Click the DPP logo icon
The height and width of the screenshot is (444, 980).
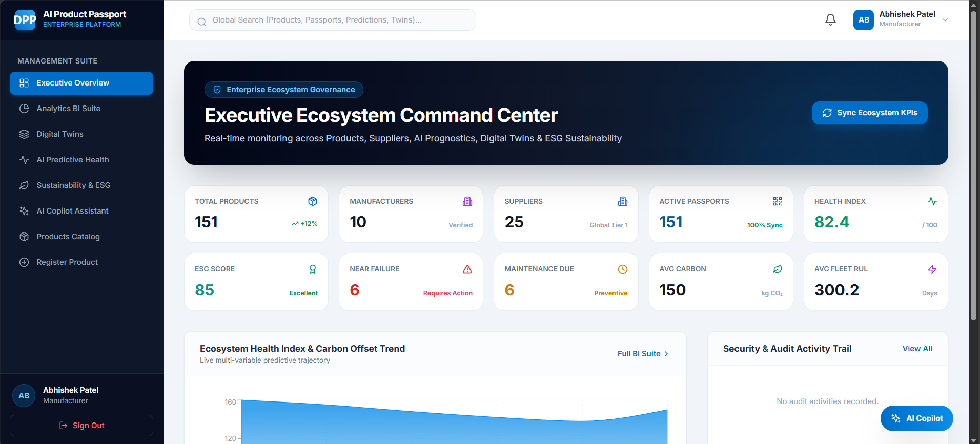click(25, 20)
